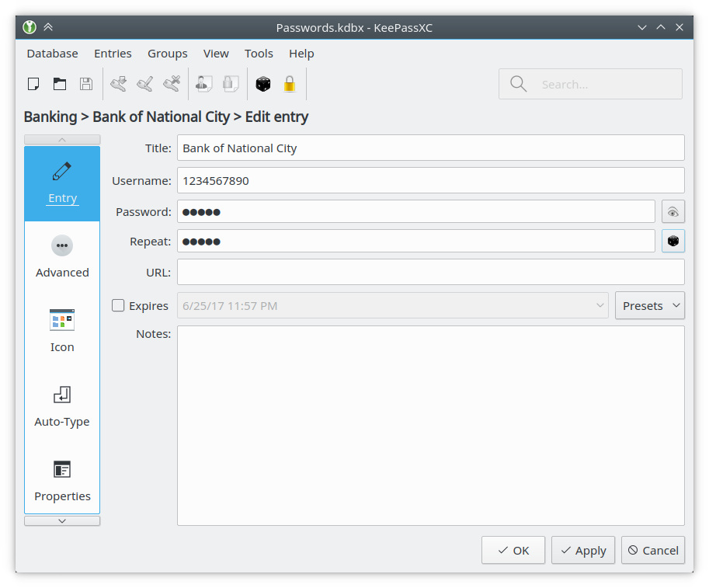Click the dice icon beside Repeat field

tap(673, 242)
